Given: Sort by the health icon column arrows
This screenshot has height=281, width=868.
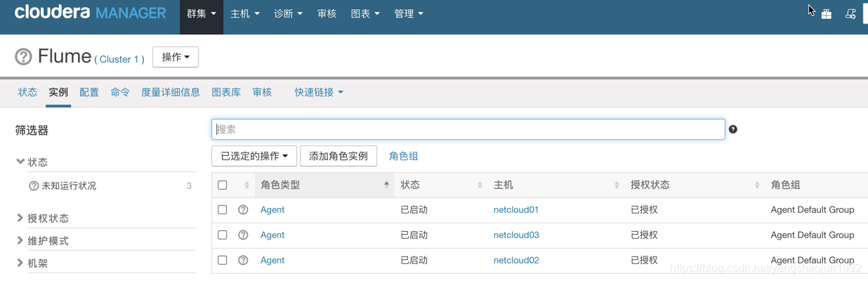Looking at the screenshot, I should point(246,185).
